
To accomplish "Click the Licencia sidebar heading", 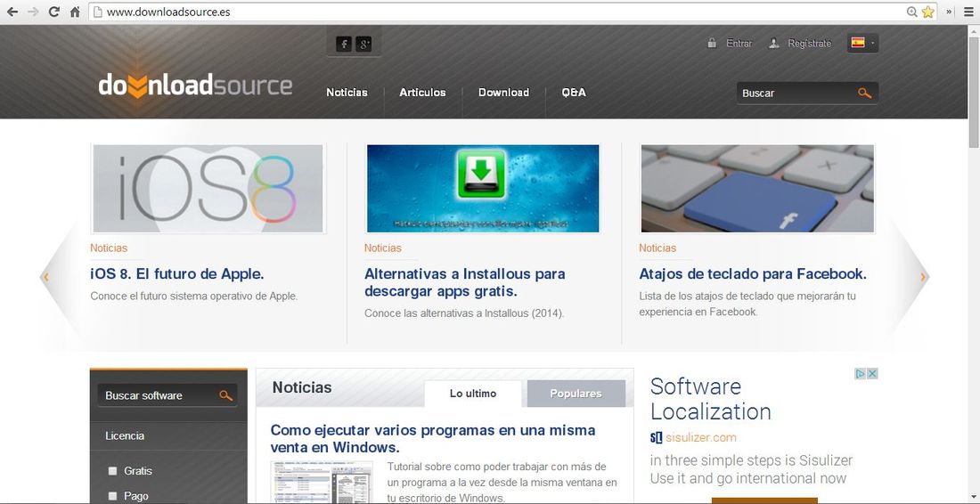I will (125, 436).
